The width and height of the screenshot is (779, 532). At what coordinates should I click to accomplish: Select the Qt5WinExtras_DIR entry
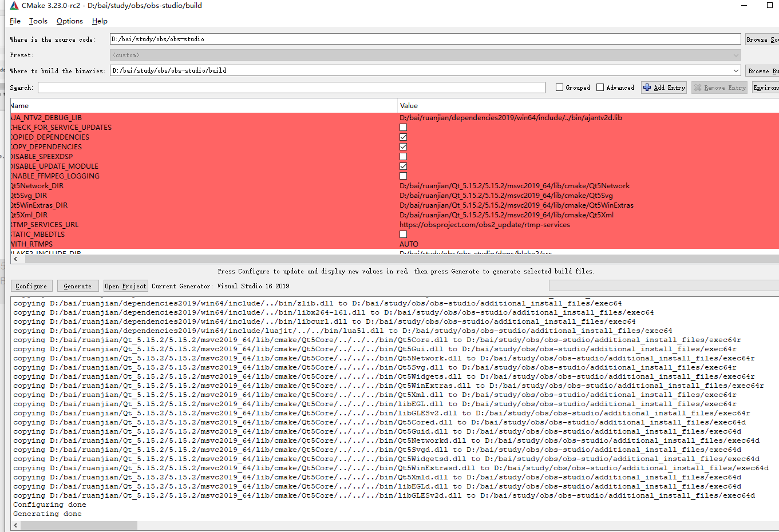click(x=39, y=205)
